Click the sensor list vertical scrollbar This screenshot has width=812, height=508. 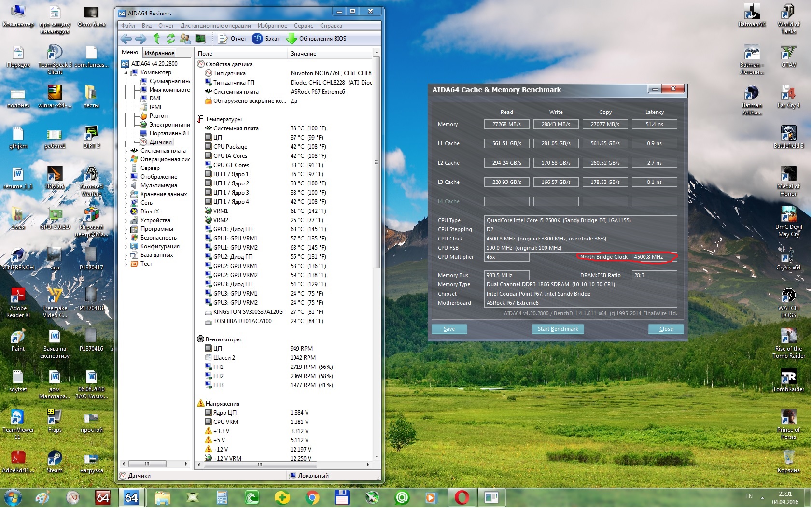tap(377, 162)
